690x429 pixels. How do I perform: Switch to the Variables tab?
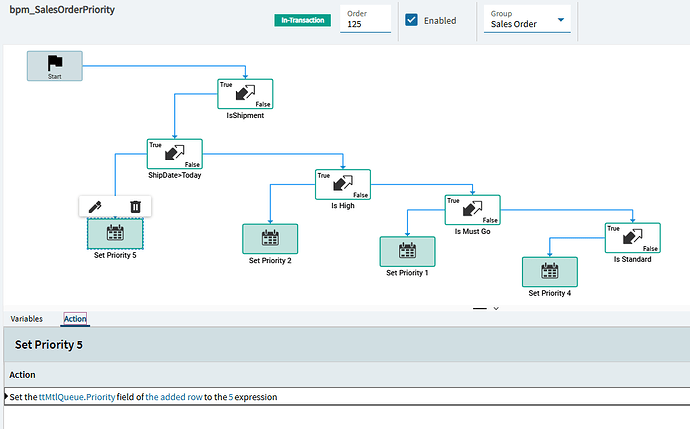click(x=26, y=319)
